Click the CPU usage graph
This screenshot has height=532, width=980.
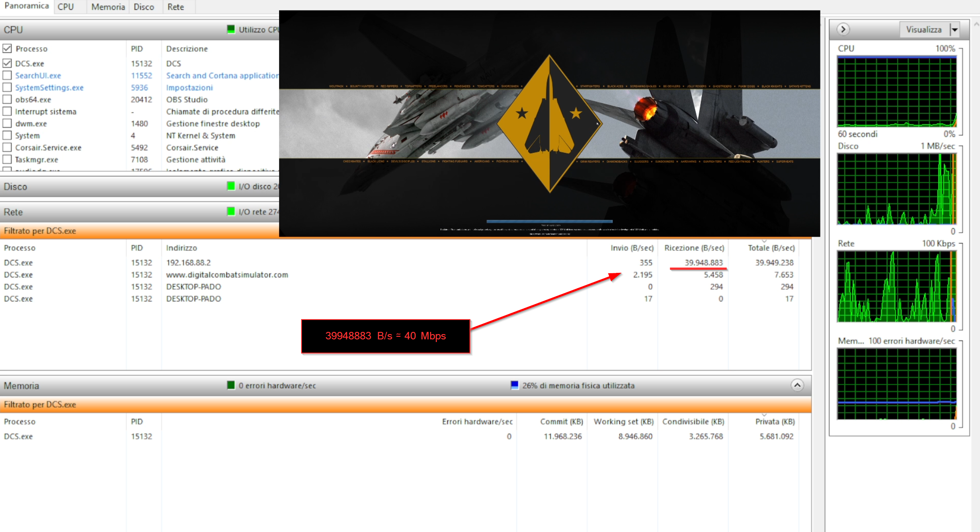[x=897, y=92]
